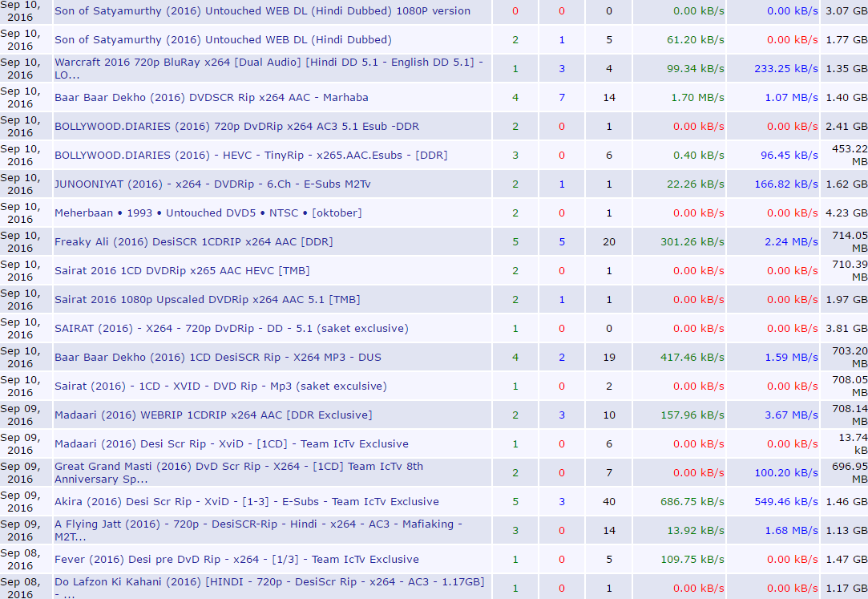This screenshot has width=868, height=599.
Task: Click the seeder count 5 in the Freaky Ali row
Action: click(515, 241)
